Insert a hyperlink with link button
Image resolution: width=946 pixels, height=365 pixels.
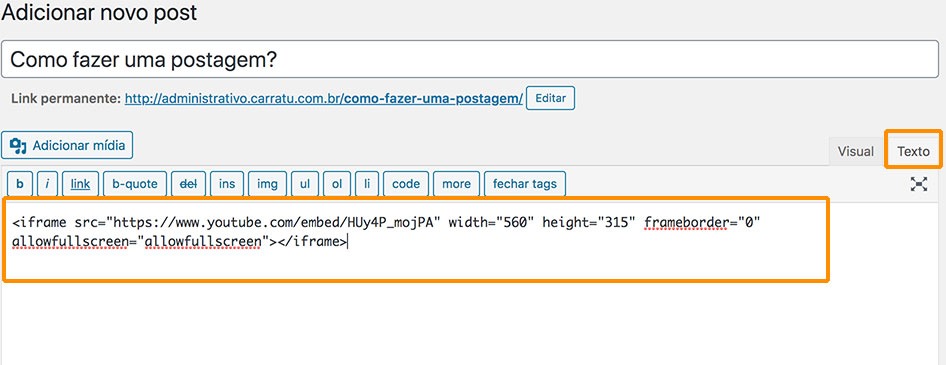click(x=80, y=184)
